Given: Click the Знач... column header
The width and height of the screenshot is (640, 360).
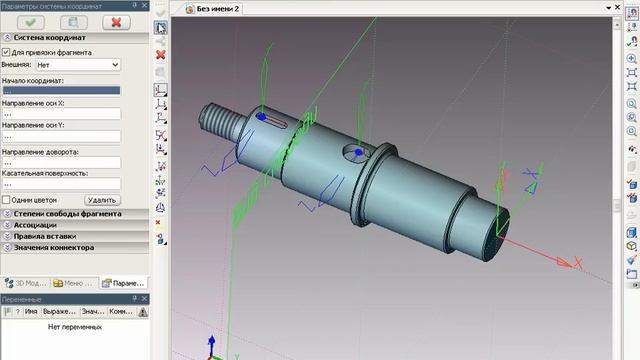Looking at the screenshot, I should (93, 312).
